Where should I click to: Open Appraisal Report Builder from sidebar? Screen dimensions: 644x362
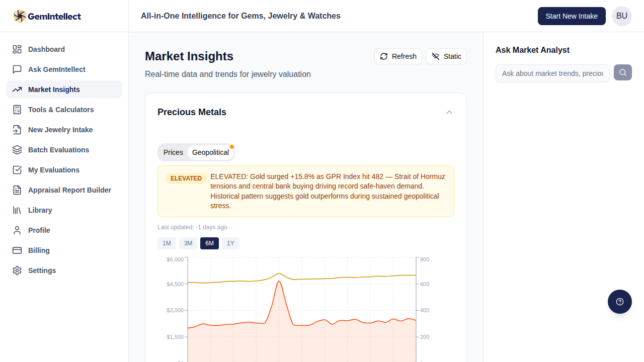coord(69,190)
